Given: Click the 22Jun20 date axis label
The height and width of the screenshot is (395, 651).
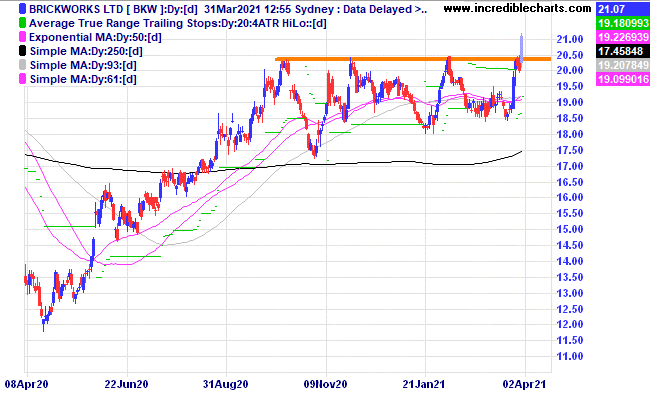Looking at the screenshot, I should (126, 384).
